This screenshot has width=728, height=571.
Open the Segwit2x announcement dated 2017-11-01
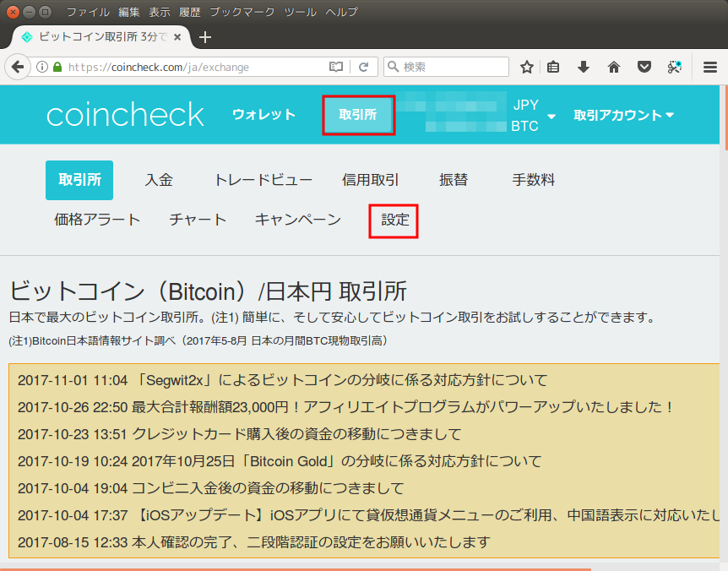click(x=282, y=380)
